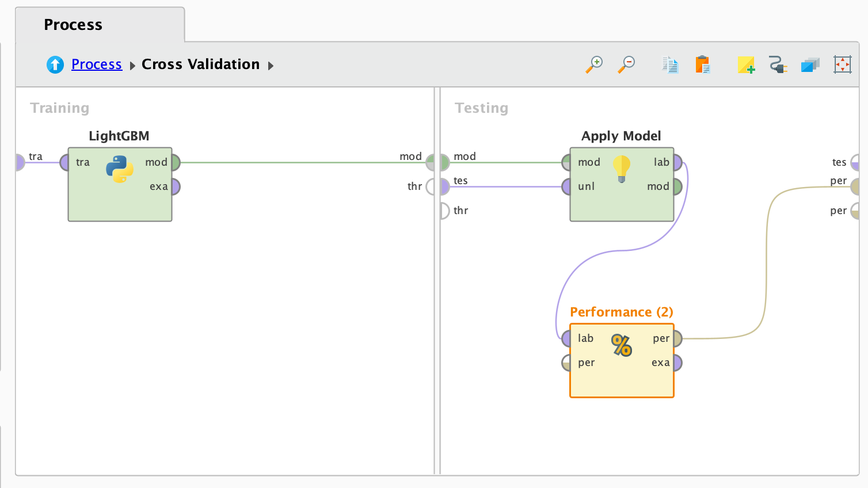Click Testing panel thr source port
The width and height of the screenshot is (868, 488).
tap(445, 211)
